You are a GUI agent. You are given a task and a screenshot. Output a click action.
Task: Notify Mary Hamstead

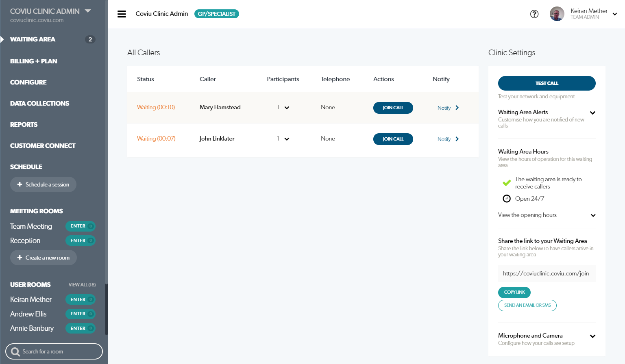click(448, 108)
